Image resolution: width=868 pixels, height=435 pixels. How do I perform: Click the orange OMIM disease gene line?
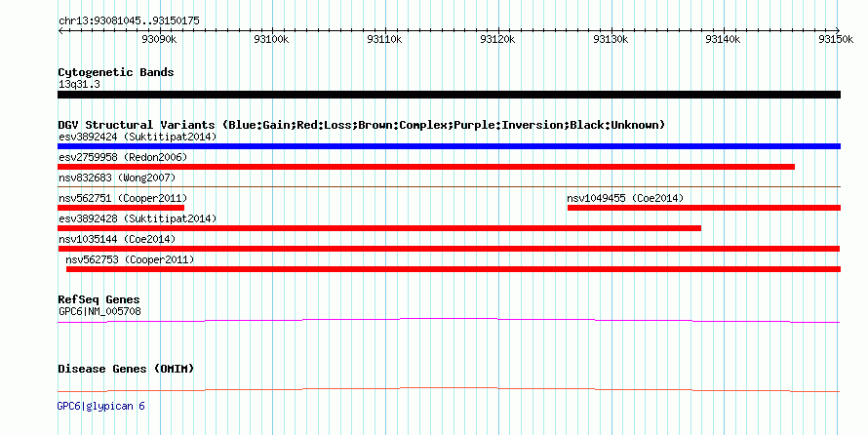pyautogui.click(x=449, y=389)
